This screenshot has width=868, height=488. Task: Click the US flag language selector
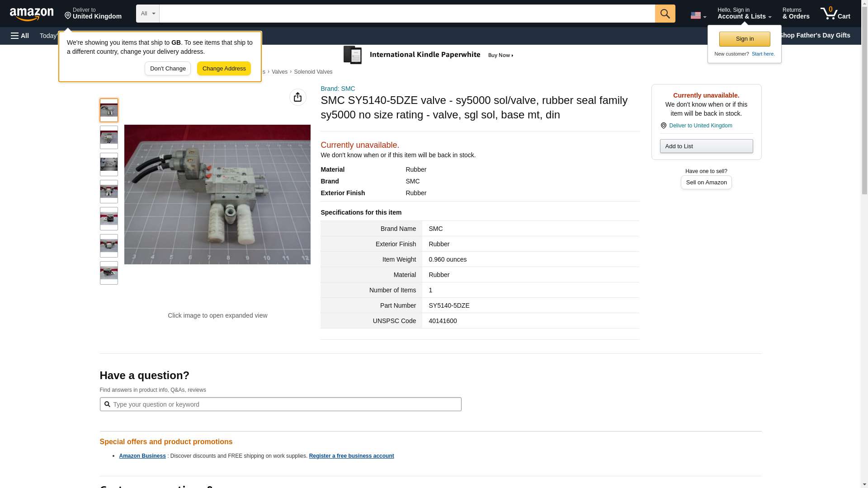tap(698, 15)
